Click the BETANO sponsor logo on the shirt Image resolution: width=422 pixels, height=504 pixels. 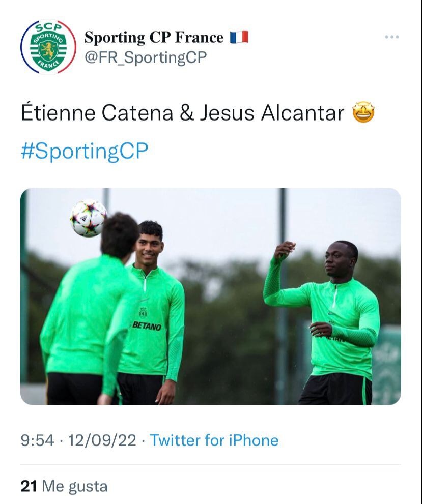click(146, 325)
